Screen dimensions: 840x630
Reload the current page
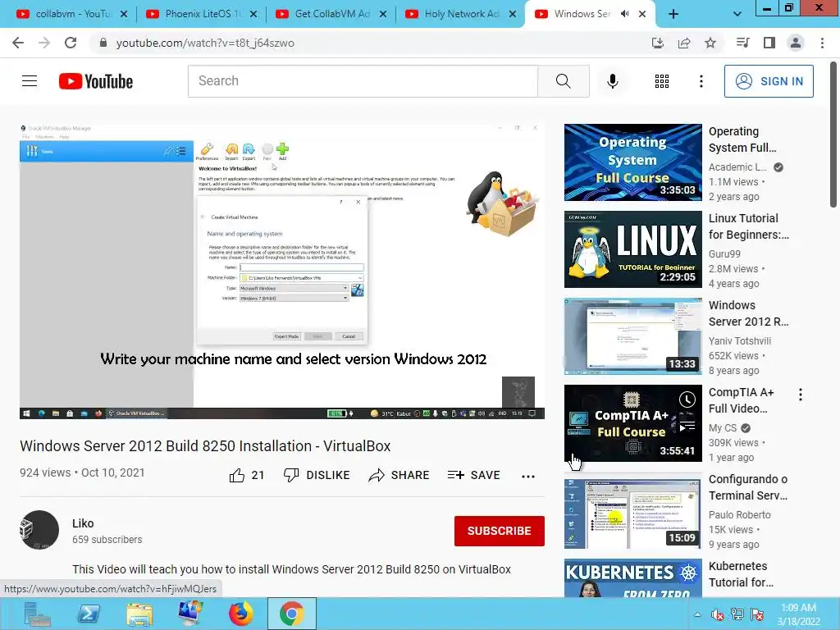[71, 43]
